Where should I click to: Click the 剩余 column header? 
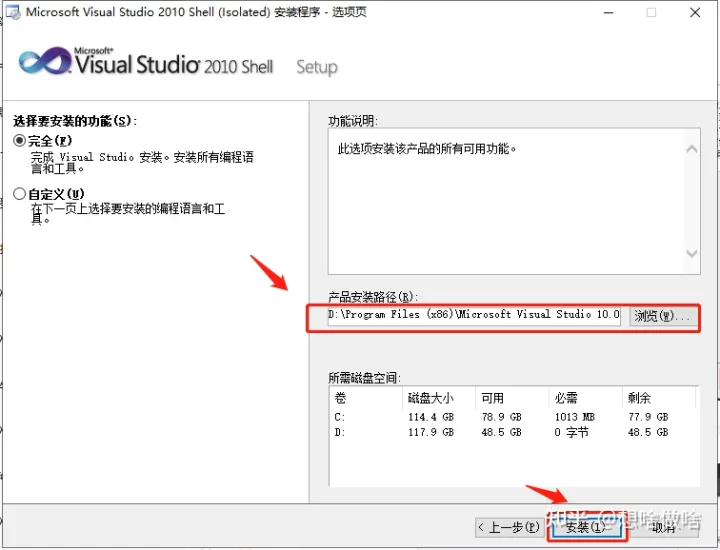coord(659,398)
